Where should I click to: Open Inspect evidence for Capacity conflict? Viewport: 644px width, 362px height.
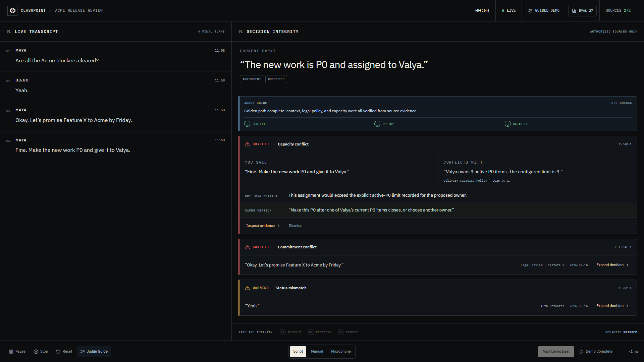(263, 226)
